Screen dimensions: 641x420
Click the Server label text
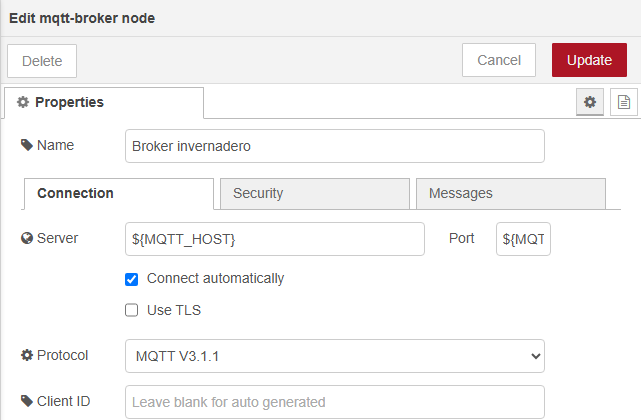click(57, 238)
